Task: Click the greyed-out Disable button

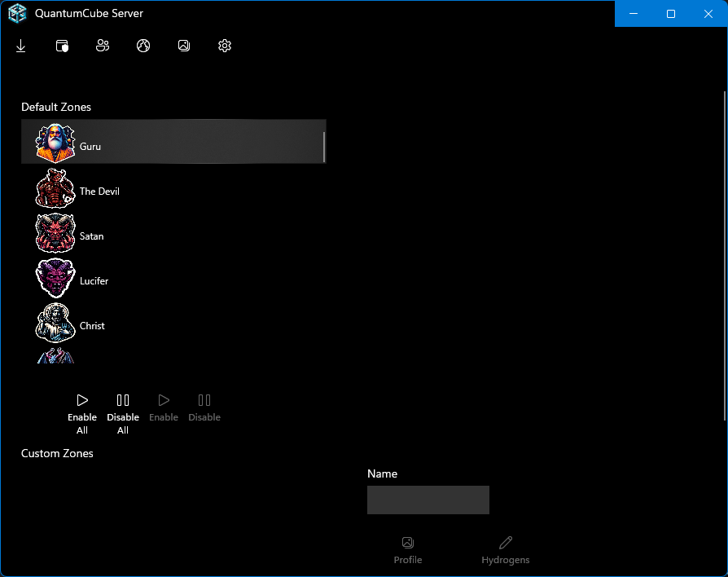Action: click(204, 407)
